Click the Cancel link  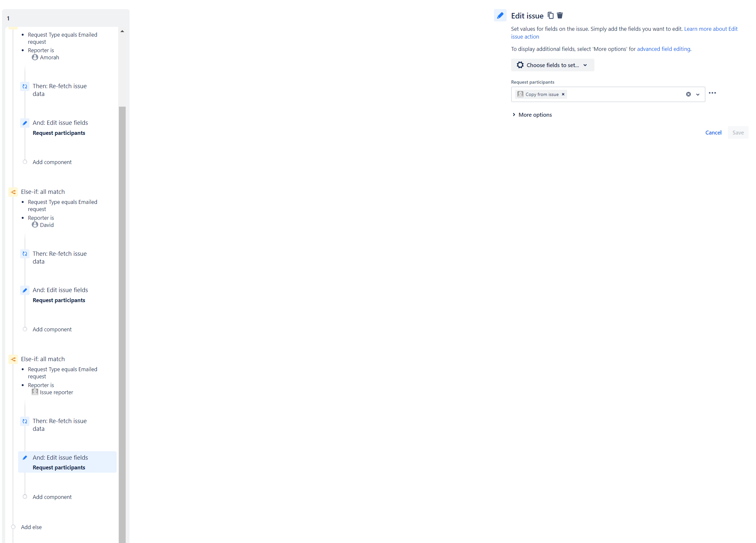[x=713, y=132]
